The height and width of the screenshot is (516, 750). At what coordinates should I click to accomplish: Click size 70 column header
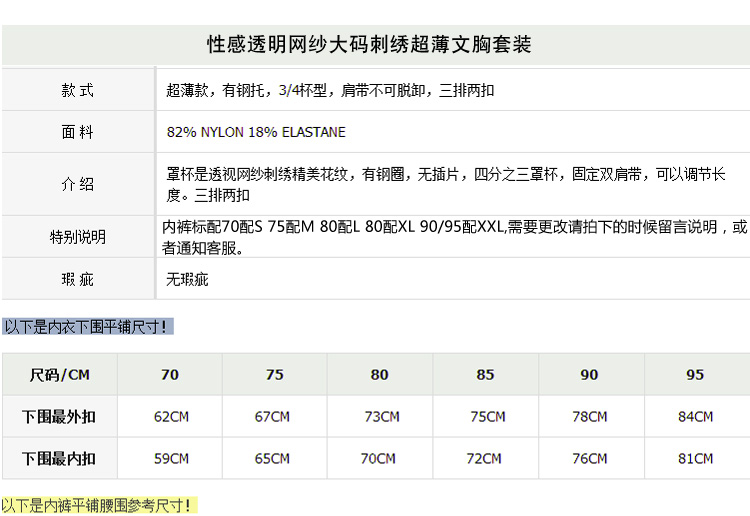click(170, 375)
